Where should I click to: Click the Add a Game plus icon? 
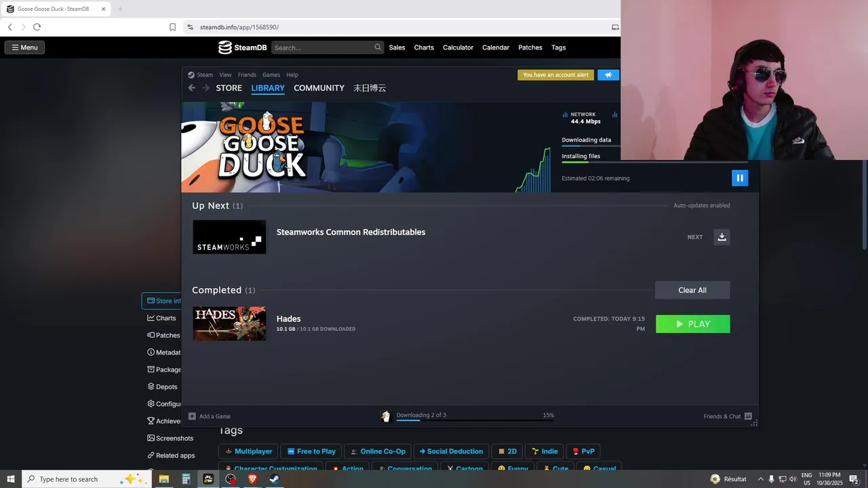[192, 416]
